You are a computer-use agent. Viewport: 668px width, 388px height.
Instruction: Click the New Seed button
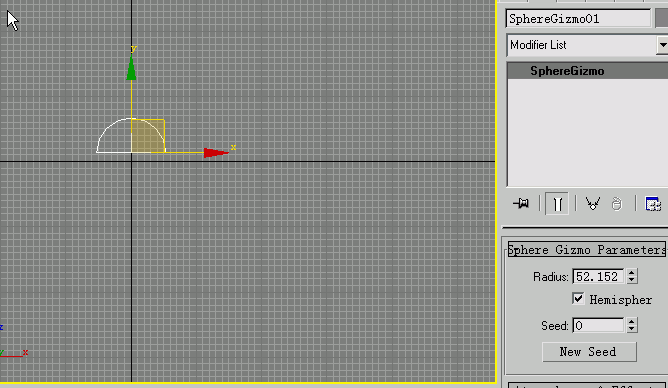pos(589,352)
